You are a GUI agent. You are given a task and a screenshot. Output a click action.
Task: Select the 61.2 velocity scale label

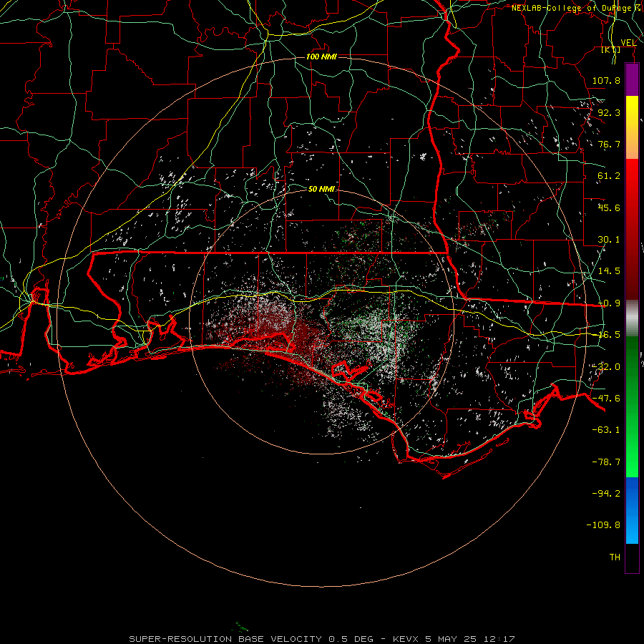point(609,176)
